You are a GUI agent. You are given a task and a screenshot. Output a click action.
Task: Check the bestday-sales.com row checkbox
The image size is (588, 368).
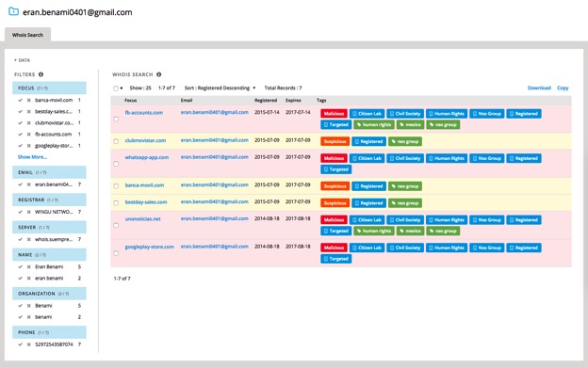116,203
